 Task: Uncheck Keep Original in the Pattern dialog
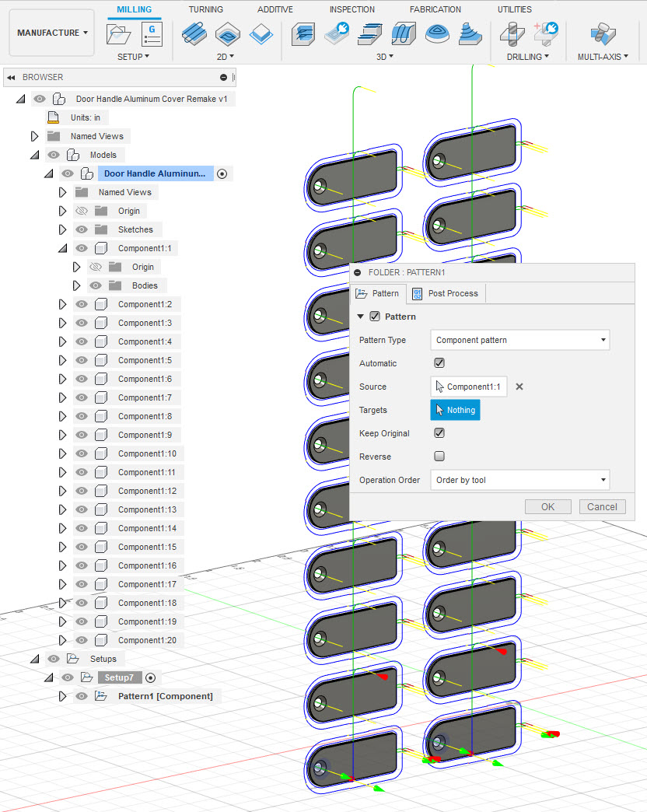click(x=439, y=433)
